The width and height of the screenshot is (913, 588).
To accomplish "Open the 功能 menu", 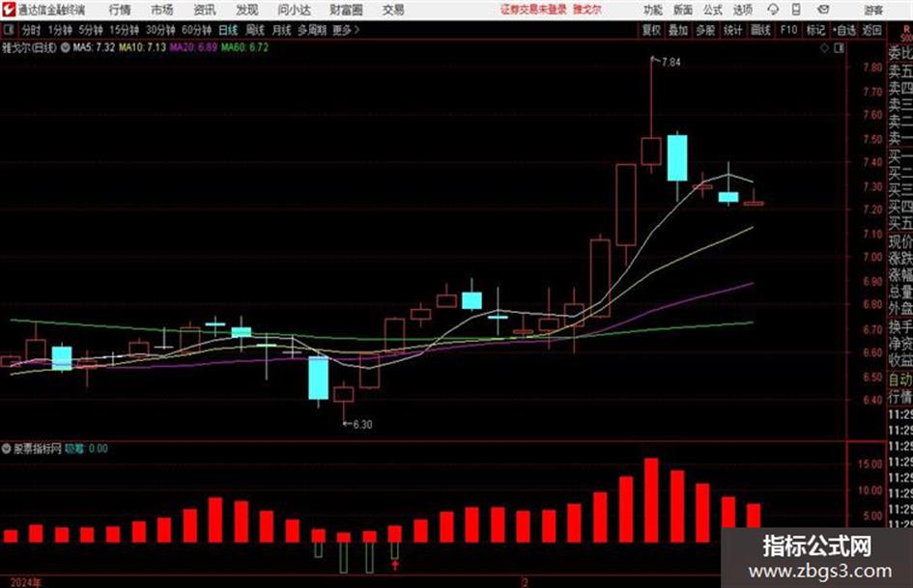I will (653, 10).
